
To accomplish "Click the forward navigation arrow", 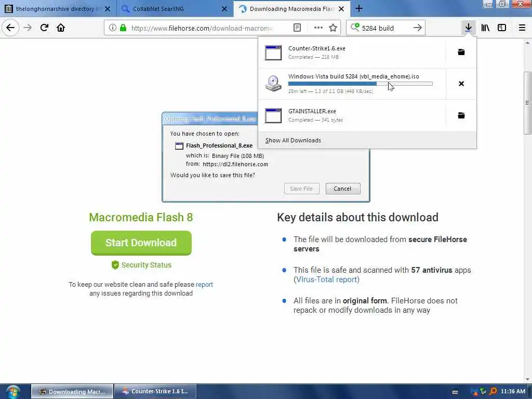I will point(28,28).
